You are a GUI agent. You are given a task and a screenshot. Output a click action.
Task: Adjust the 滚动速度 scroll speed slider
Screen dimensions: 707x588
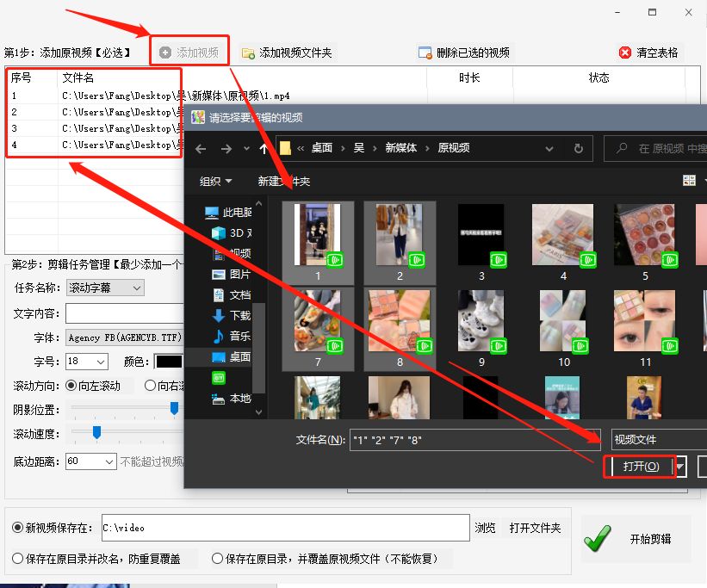tap(96, 432)
